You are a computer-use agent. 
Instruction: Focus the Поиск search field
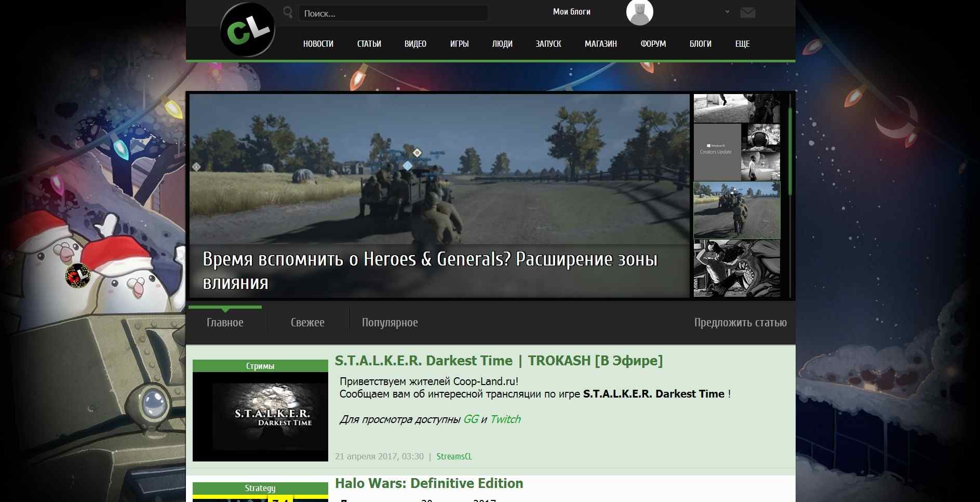(x=393, y=14)
